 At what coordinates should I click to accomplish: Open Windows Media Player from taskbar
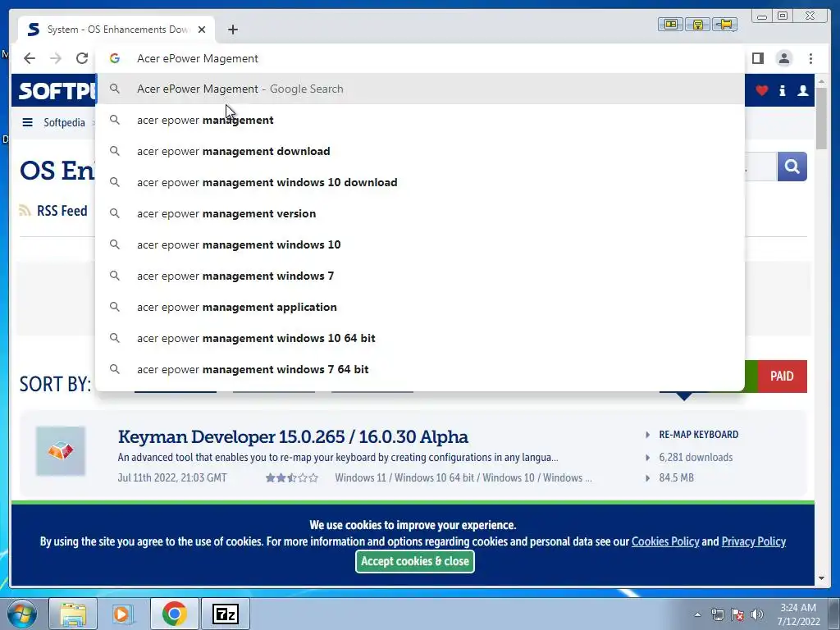123,614
